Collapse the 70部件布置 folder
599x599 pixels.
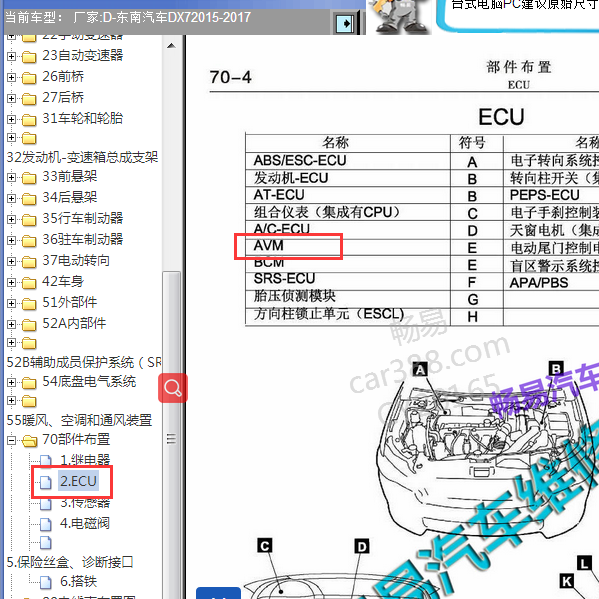pos(11,441)
